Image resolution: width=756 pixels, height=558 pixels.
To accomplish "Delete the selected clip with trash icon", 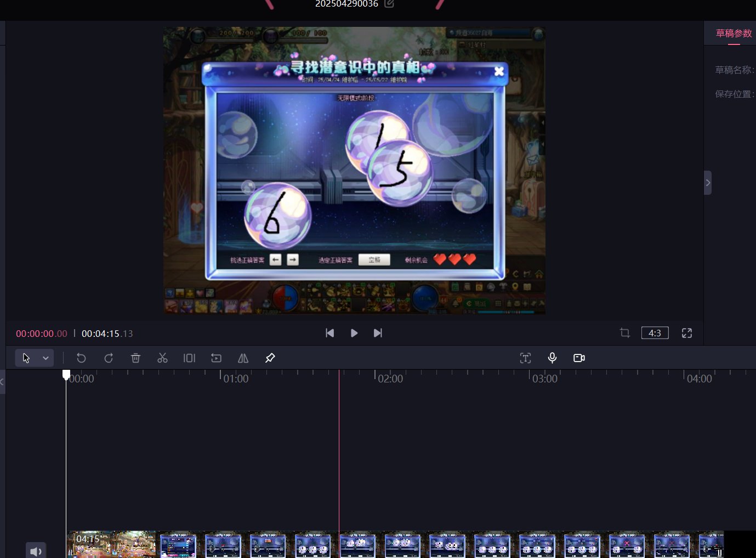I will (135, 358).
